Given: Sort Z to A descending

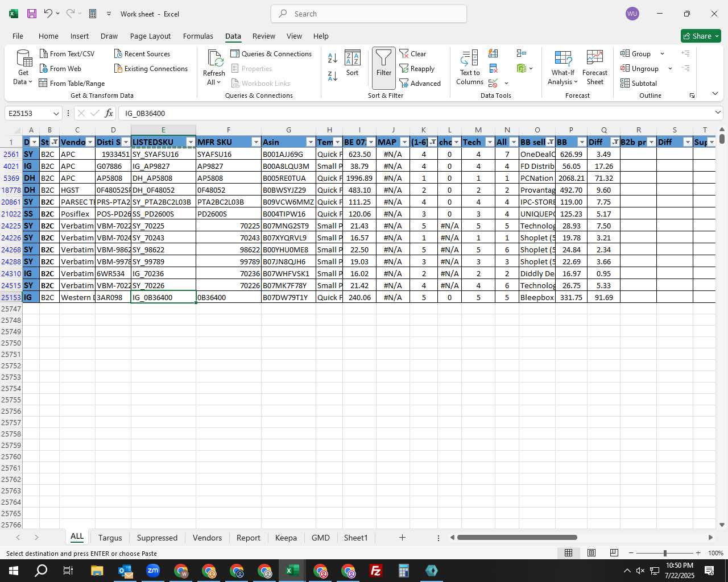Looking at the screenshot, I should [x=333, y=76].
